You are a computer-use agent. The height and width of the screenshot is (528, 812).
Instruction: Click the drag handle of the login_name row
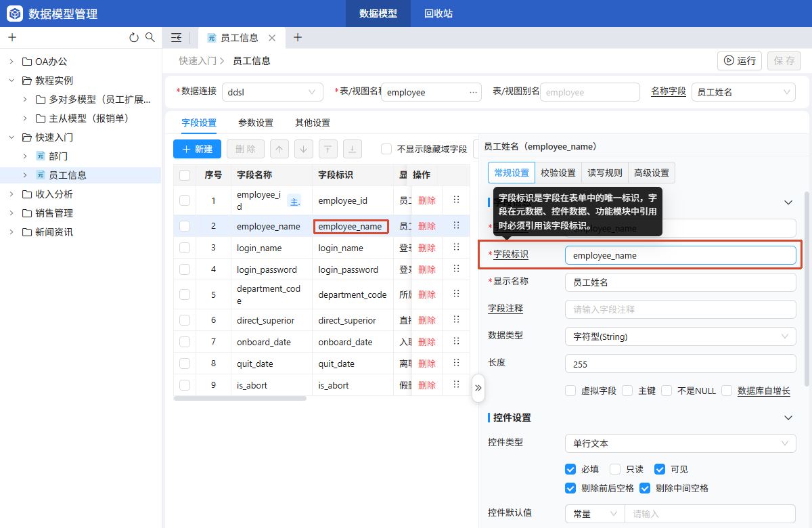point(456,248)
